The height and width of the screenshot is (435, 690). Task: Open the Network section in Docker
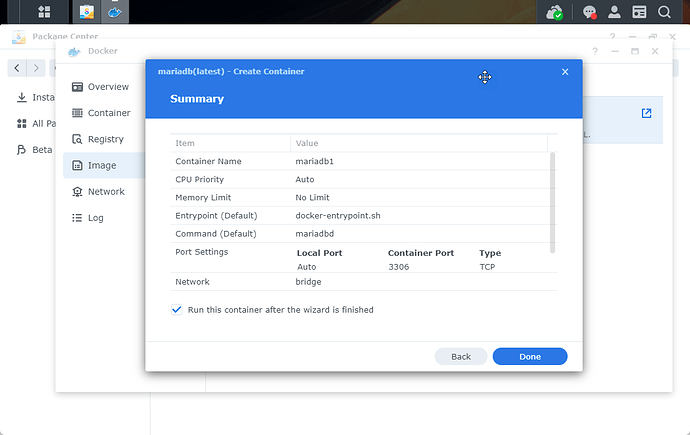(x=98, y=191)
